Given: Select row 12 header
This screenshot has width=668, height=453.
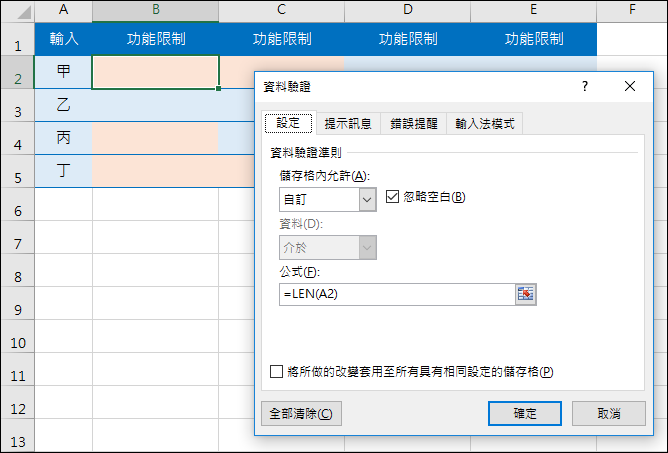Looking at the screenshot, I should pyautogui.click(x=17, y=403).
